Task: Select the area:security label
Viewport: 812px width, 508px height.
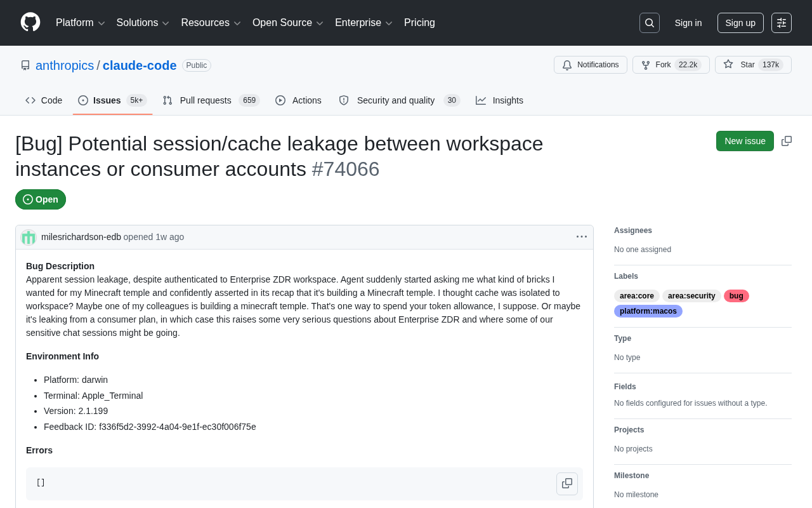Action: point(691,296)
